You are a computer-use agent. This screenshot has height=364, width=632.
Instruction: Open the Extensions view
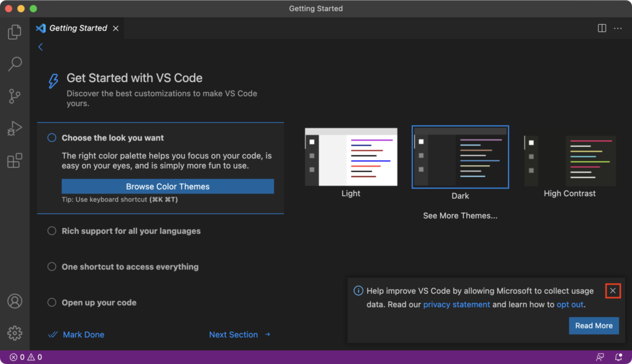coord(15,160)
